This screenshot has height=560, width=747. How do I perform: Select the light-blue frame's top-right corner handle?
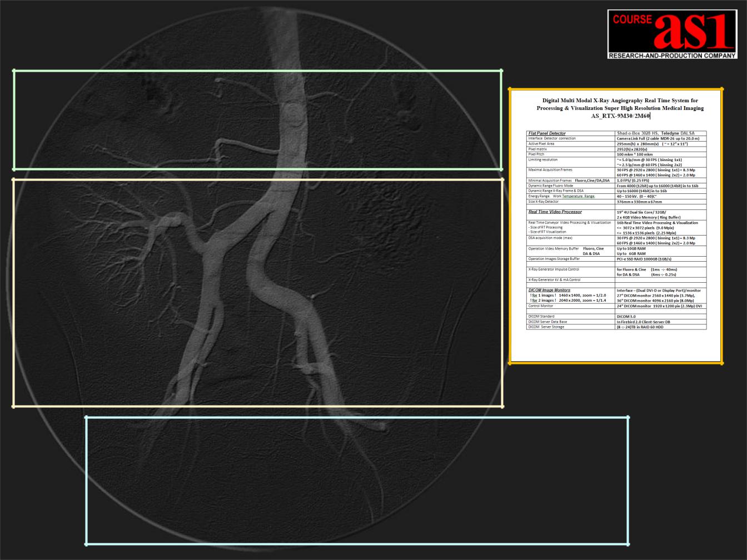point(628,417)
